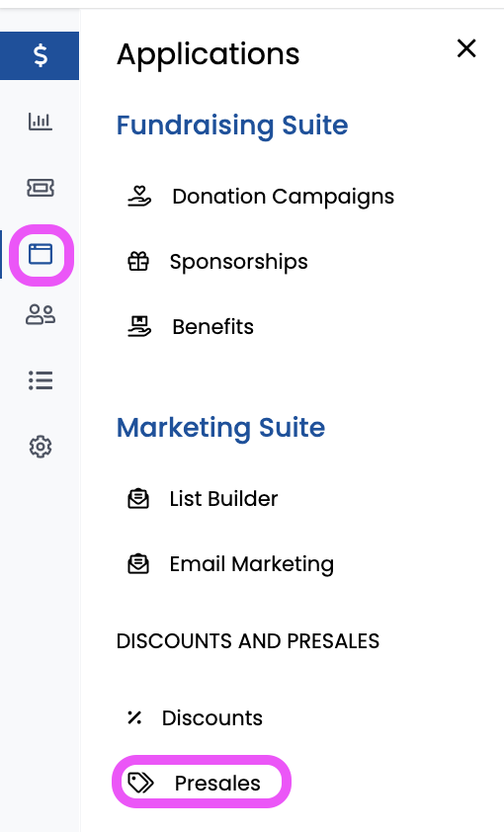Select the ticket icon in sidebar

(x=41, y=188)
